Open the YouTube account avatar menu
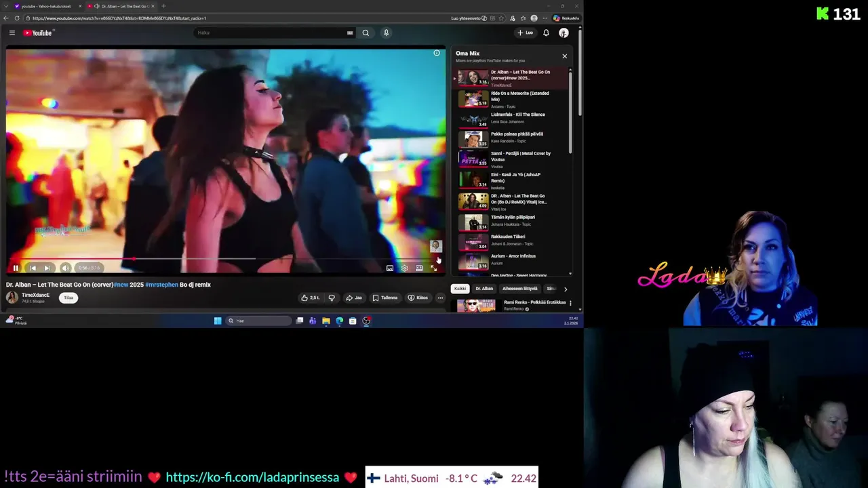The width and height of the screenshot is (868, 488). coord(564,33)
